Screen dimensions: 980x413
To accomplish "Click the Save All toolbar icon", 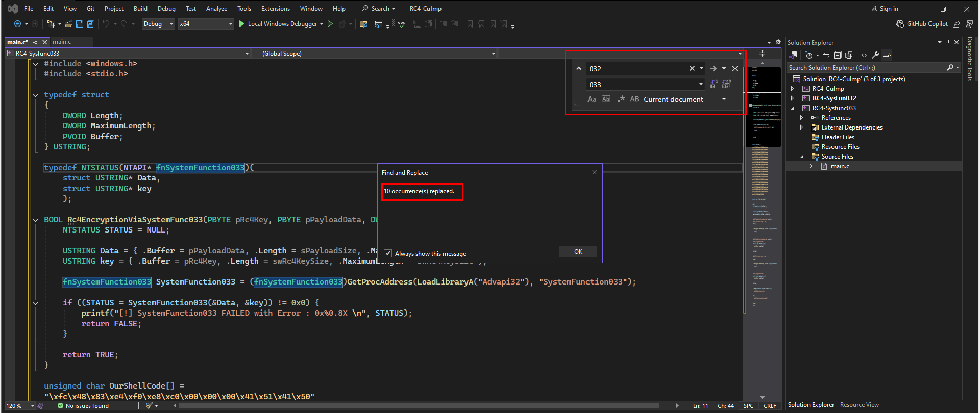I will [x=91, y=24].
